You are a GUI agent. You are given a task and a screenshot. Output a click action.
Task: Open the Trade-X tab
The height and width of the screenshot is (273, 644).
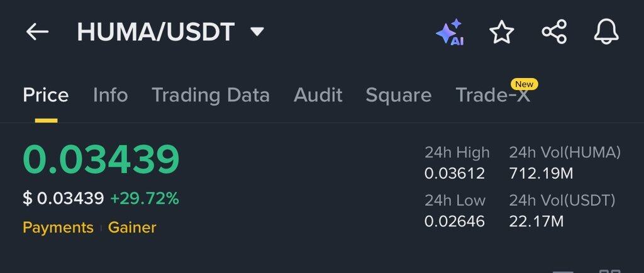pos(493,95)
